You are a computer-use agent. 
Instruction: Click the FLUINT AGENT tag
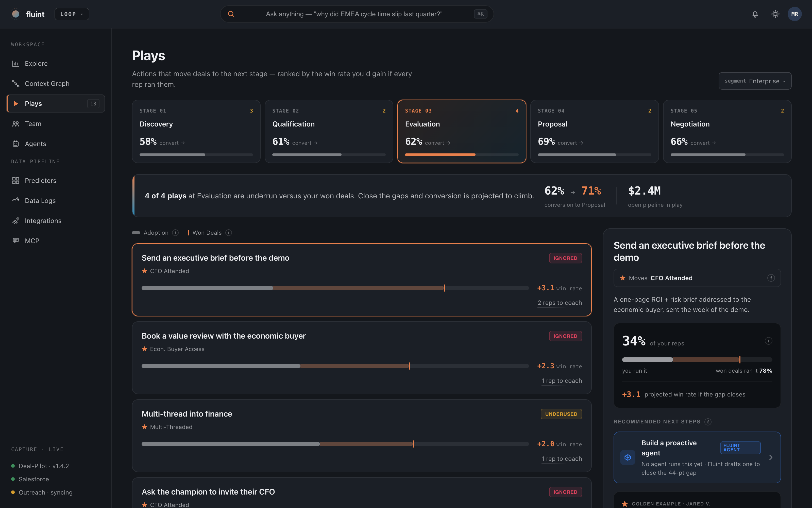tap(740, 448)
